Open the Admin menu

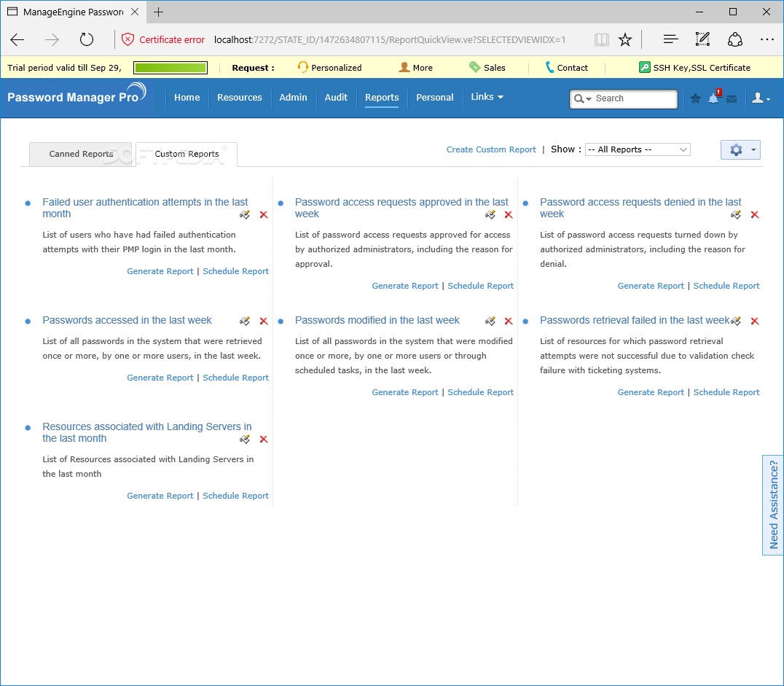(293, 98)
